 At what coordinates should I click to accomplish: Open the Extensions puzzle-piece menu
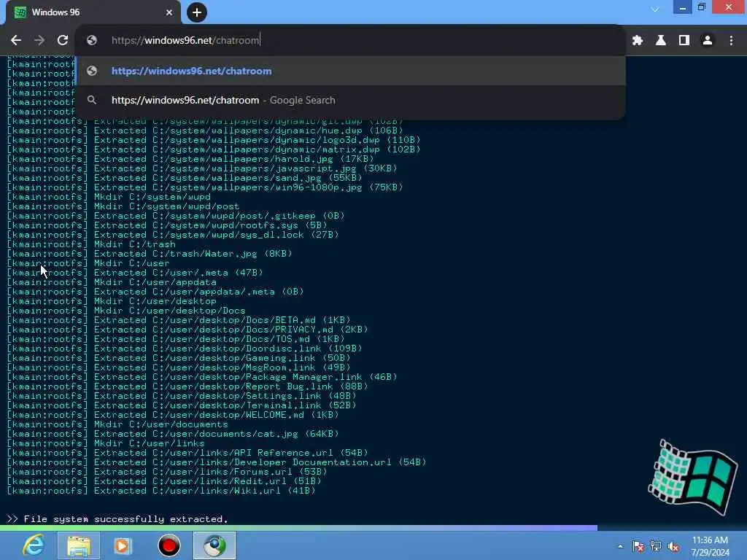click(638, 41)
